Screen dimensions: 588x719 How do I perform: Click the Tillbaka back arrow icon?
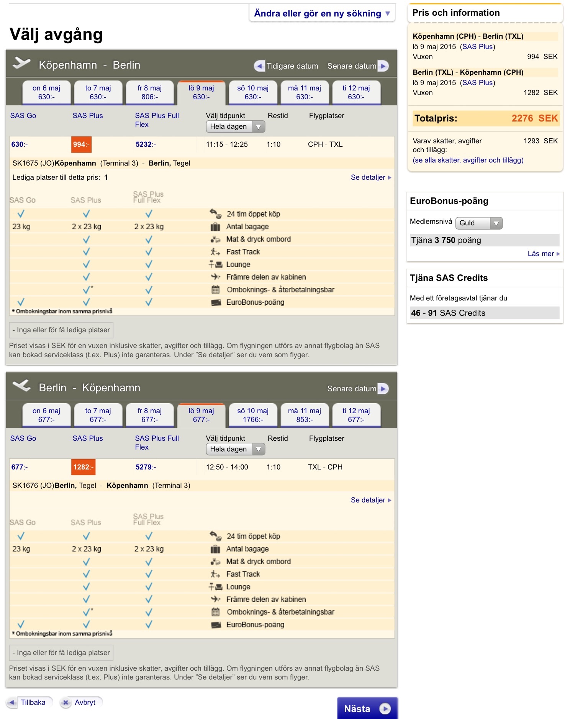[x=12, y=703]
